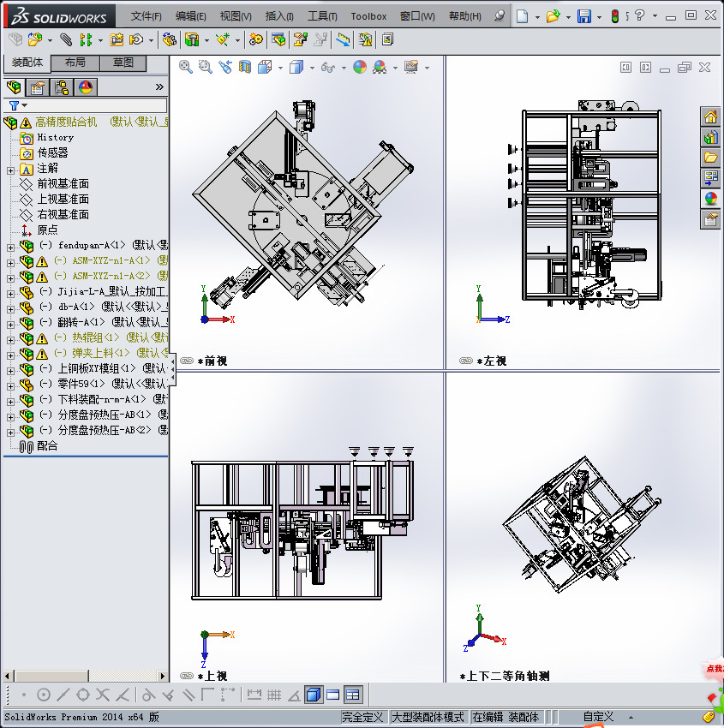Open the 编辑(E) menu
724x728 pixels.
click(x=191, y=16)
